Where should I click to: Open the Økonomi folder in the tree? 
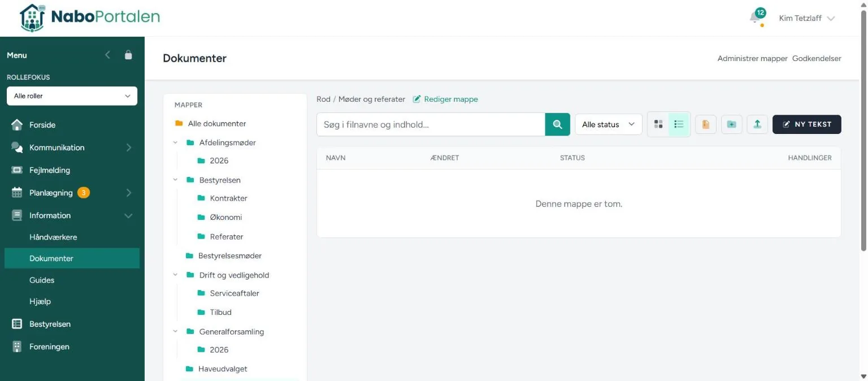226,217
